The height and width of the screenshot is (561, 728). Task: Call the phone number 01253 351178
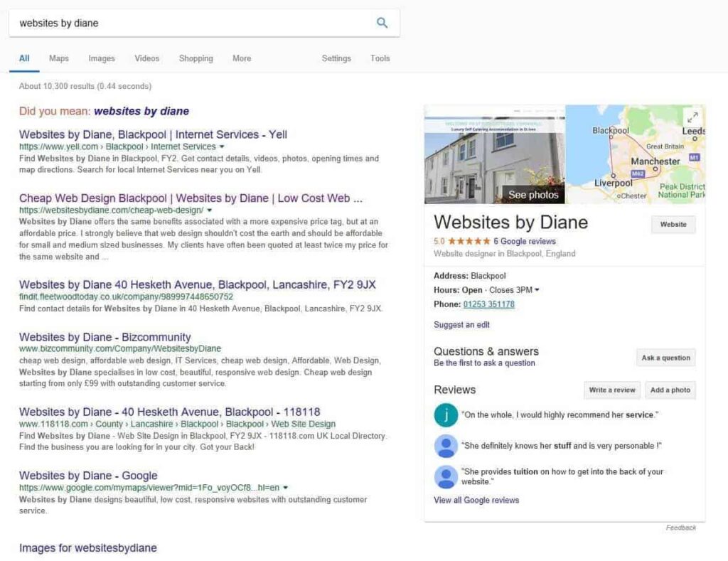pos(489,304)
